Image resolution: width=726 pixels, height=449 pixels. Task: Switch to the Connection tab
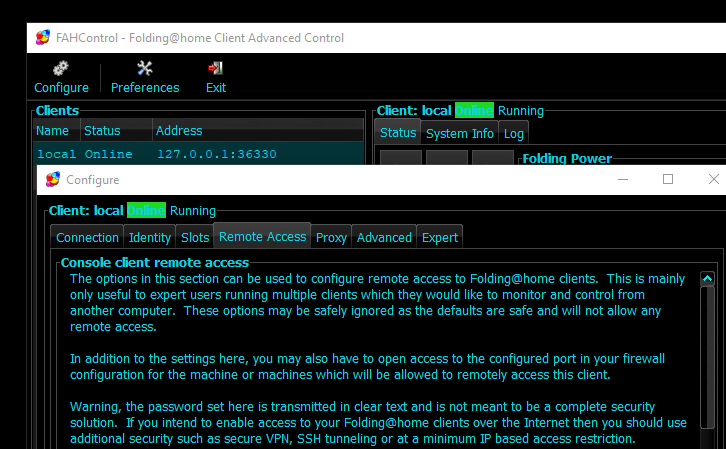pyautogui.click(x=87, y=237)
